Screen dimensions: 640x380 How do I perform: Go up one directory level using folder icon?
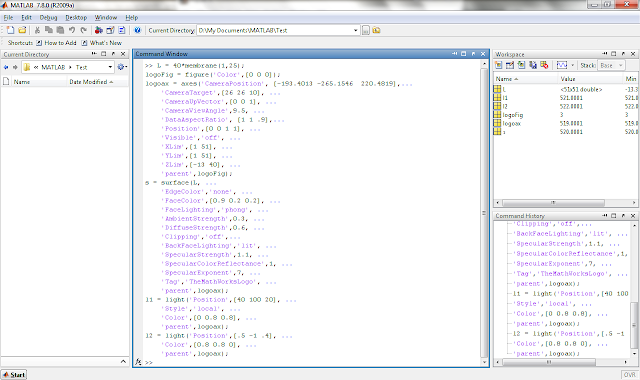376,30
